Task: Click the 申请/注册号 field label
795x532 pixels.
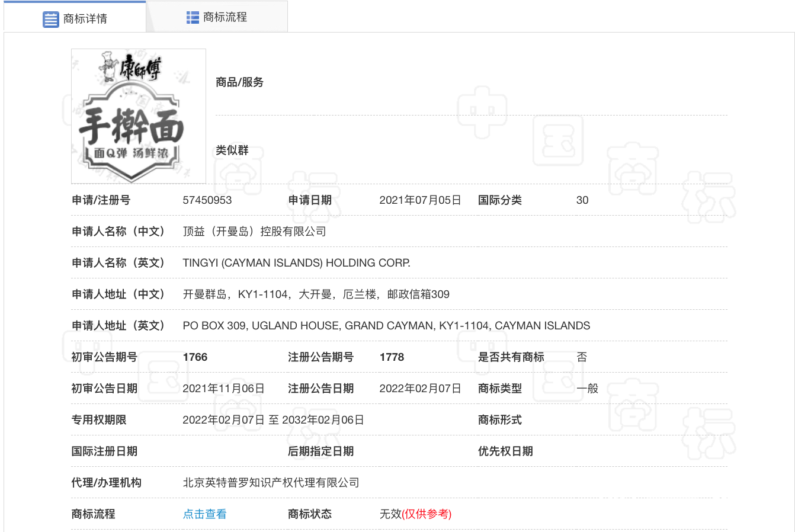Action: [101, 200]
